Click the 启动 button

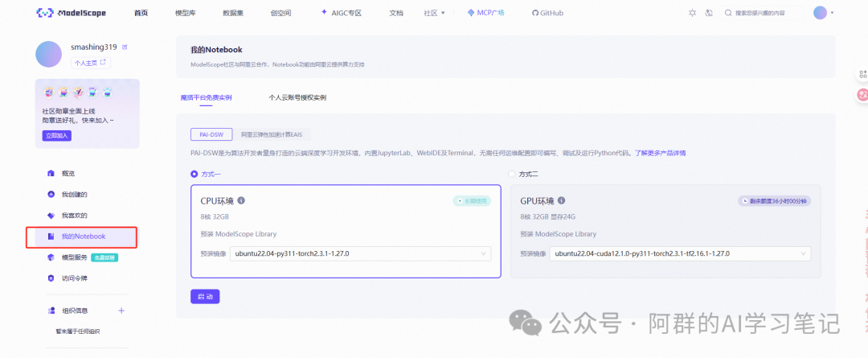click(x=205, y=297)
